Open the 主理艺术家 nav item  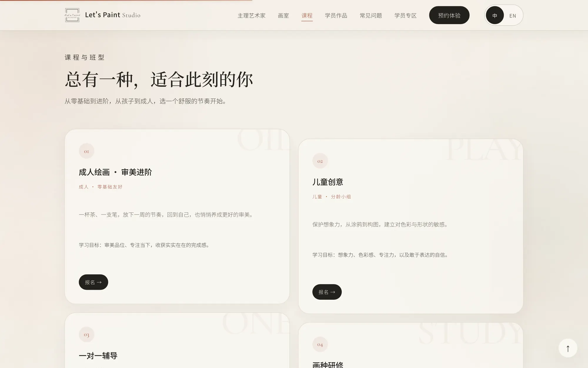[252, 16]
